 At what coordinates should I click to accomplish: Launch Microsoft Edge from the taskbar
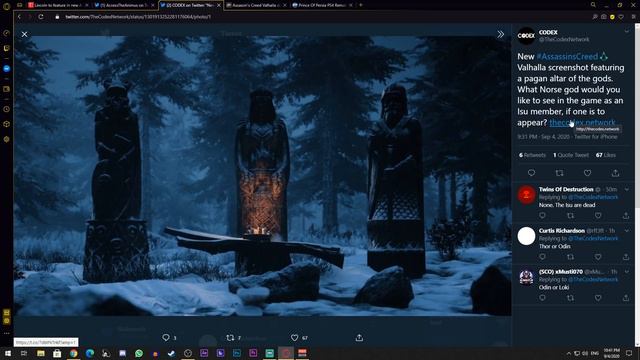click(90, 353)
